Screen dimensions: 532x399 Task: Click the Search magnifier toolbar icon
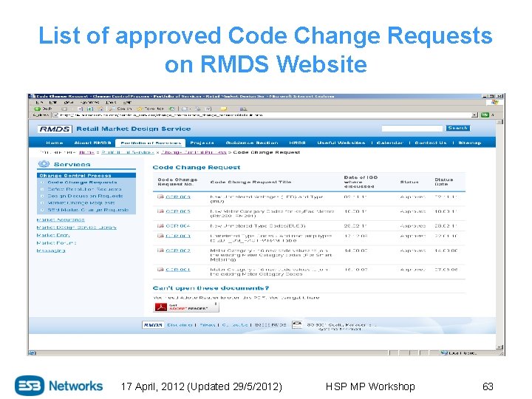tap(112, 109)
